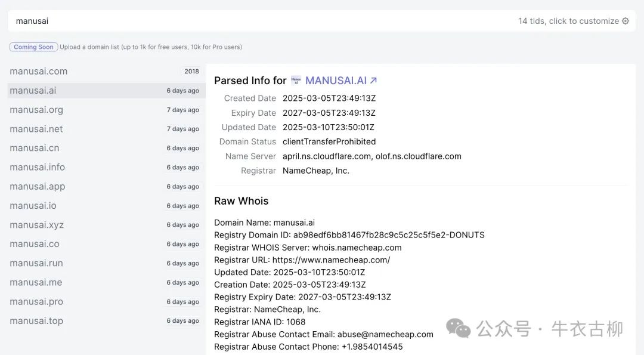Image resolution: width=644 pixels, height=355 pixels.
Task: Click the clientTransferProhibited status value
Action: point(329,142)
